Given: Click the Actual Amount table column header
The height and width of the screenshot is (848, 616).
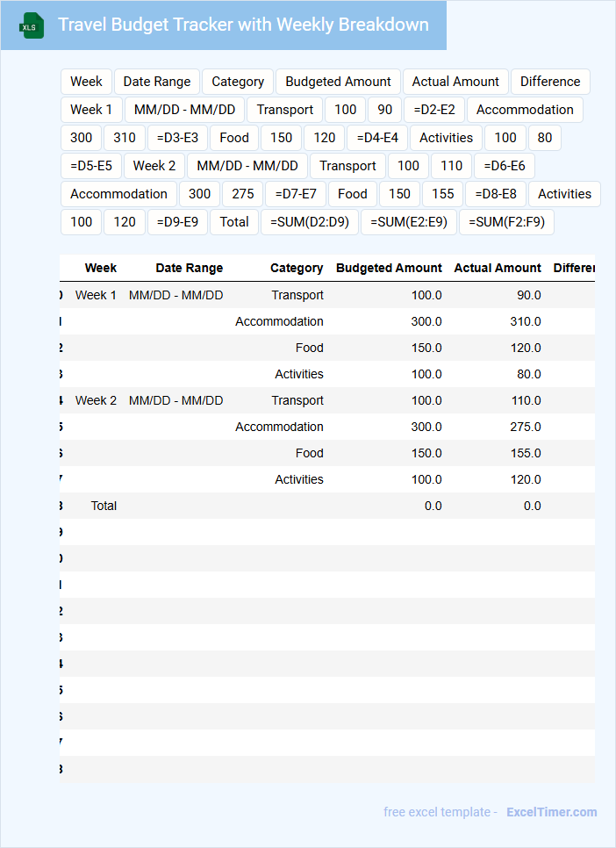Looking at the screenshot, I should (498, 268).
